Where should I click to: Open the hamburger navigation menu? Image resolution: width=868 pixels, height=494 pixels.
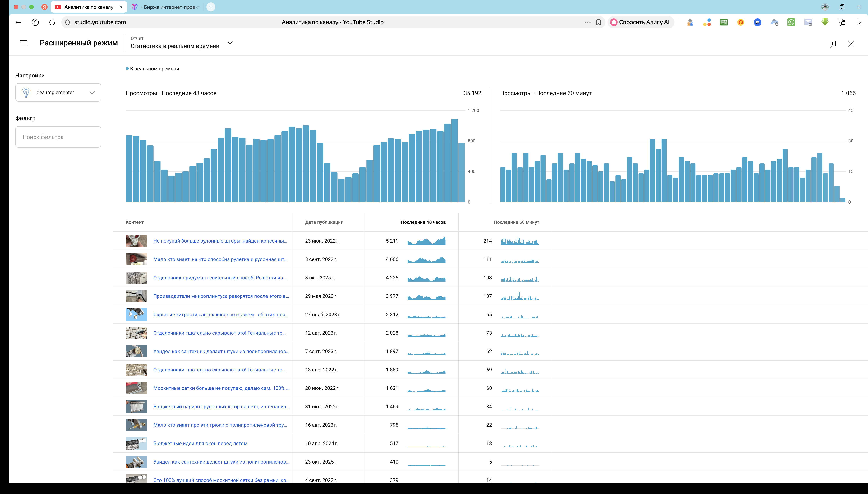click(x=24, y=43)
